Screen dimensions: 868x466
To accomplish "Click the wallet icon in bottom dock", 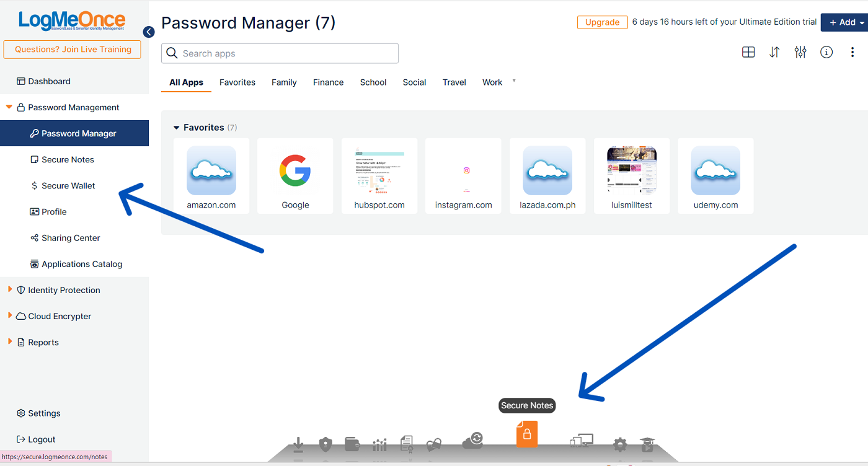I will click(352, 444).
